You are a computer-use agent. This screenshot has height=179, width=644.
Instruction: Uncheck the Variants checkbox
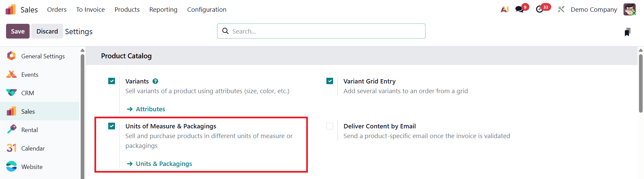(112, 81)
